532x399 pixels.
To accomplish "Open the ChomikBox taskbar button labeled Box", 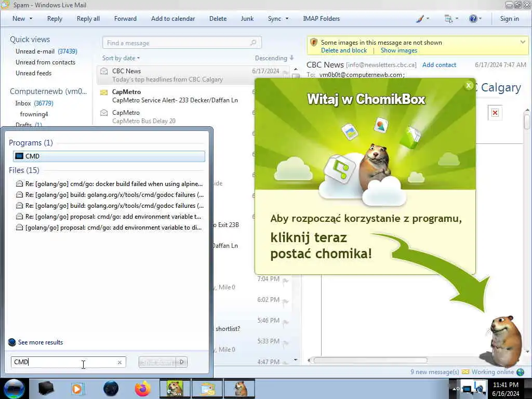I will 175,389.
